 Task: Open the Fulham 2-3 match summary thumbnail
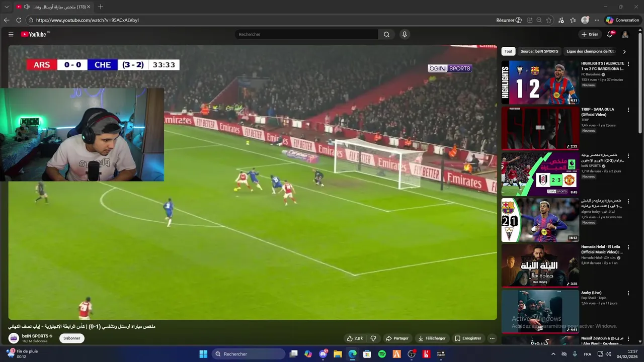pyautogui.click(x=540, y=174)
